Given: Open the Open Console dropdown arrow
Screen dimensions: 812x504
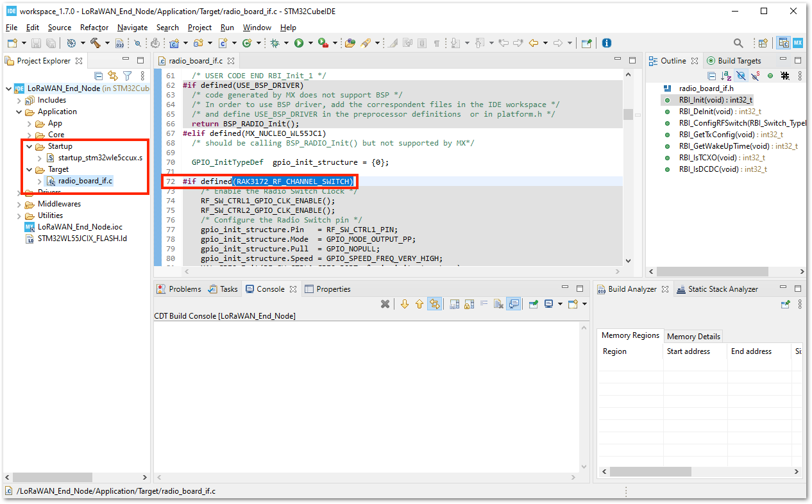Looking at the screenshot, I should (585, 304).
